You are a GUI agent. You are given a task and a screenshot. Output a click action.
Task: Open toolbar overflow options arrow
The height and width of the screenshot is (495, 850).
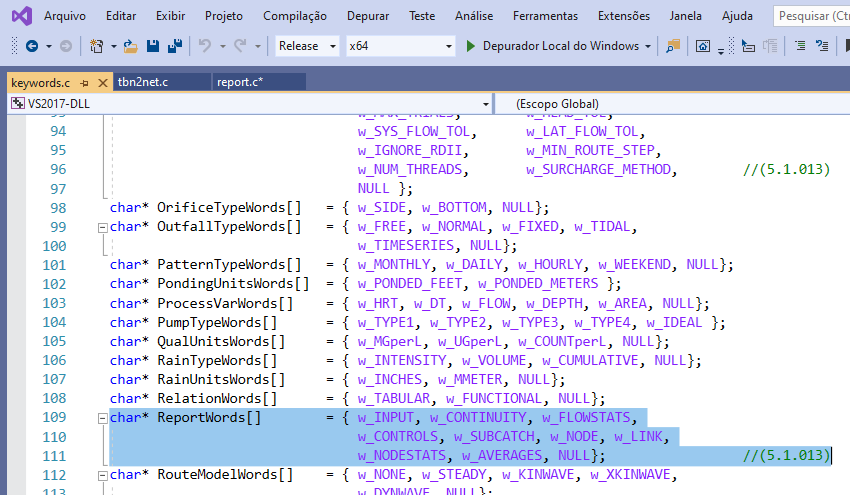(721, 52)
